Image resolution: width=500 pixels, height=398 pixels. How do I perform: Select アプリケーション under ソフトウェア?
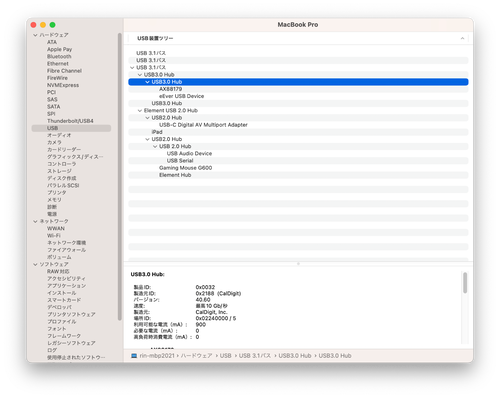66,286
